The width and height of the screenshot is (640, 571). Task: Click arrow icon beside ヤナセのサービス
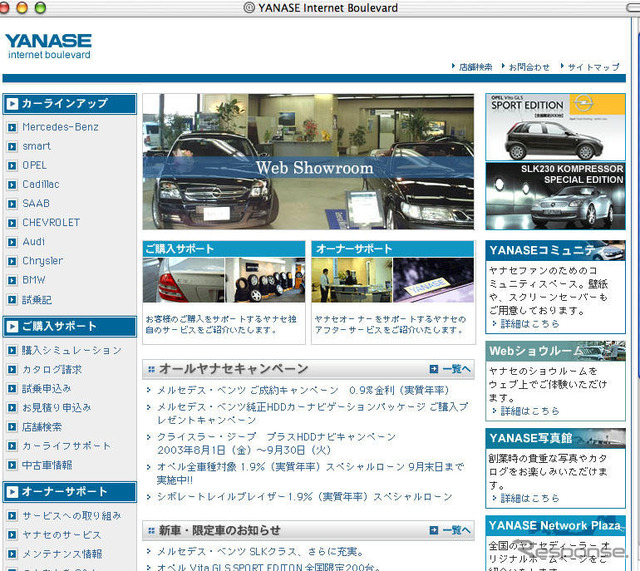[12, 535]
